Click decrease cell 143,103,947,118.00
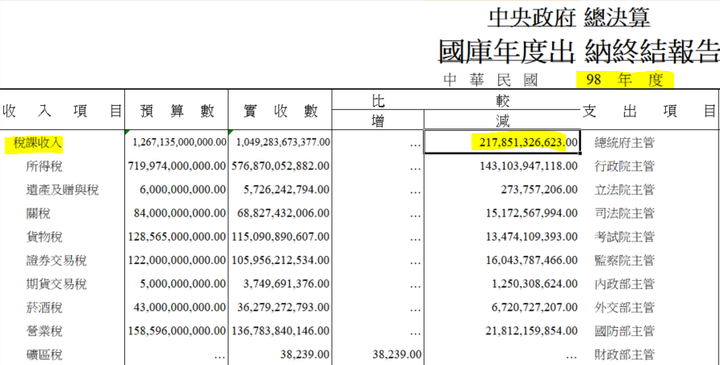This screenshot has height=365, width=720. click(529, 166)
